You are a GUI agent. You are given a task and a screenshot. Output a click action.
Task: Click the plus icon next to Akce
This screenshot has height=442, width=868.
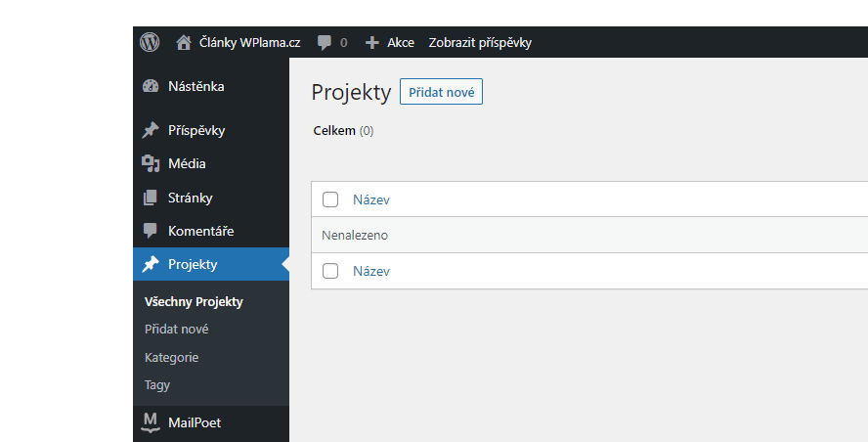click(x=372, y=43)
